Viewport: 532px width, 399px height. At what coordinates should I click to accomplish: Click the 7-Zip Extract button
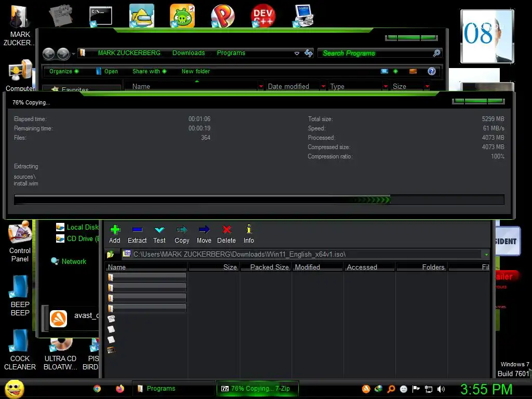coord(137,234)
